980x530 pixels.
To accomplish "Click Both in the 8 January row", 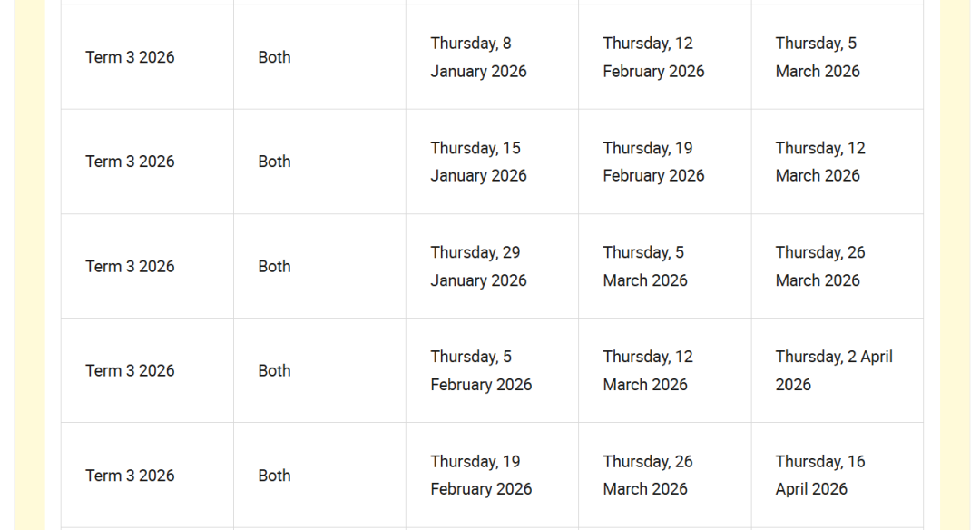I will tap(274, 57).
